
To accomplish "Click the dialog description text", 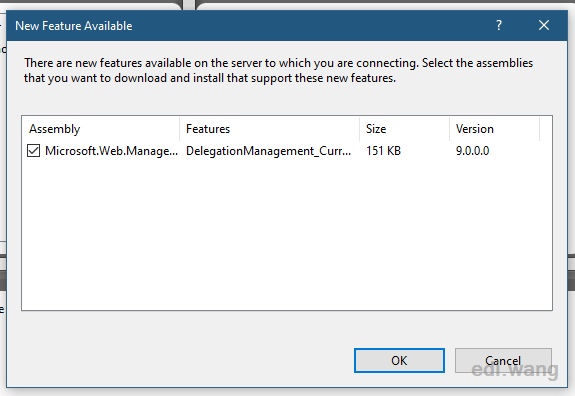I will (x=278, y=70).
